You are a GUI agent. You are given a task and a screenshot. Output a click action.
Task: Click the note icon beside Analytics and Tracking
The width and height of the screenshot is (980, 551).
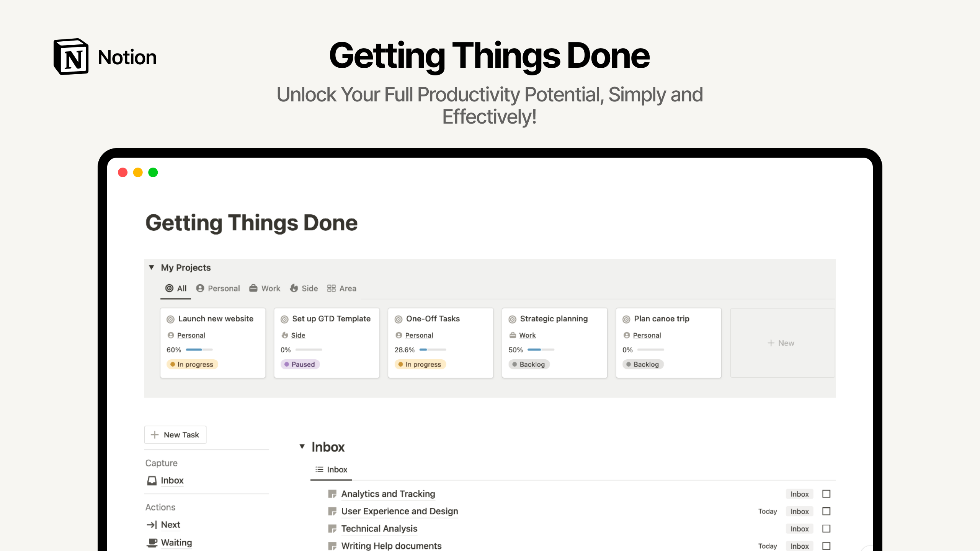332,494
